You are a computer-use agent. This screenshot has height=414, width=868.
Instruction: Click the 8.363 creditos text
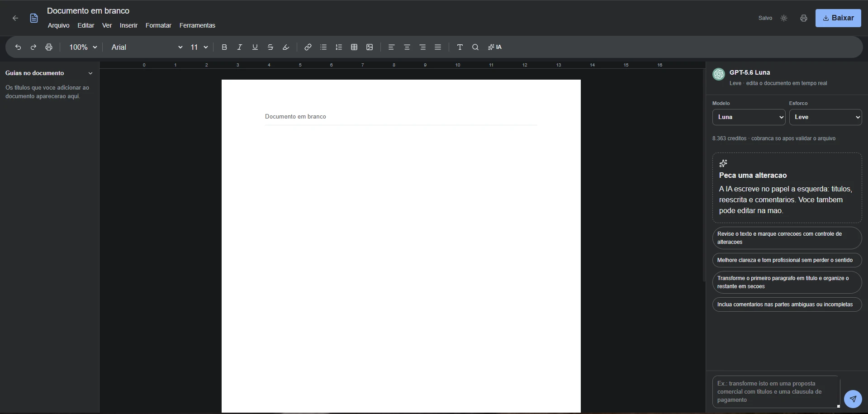tap(729, 138)
